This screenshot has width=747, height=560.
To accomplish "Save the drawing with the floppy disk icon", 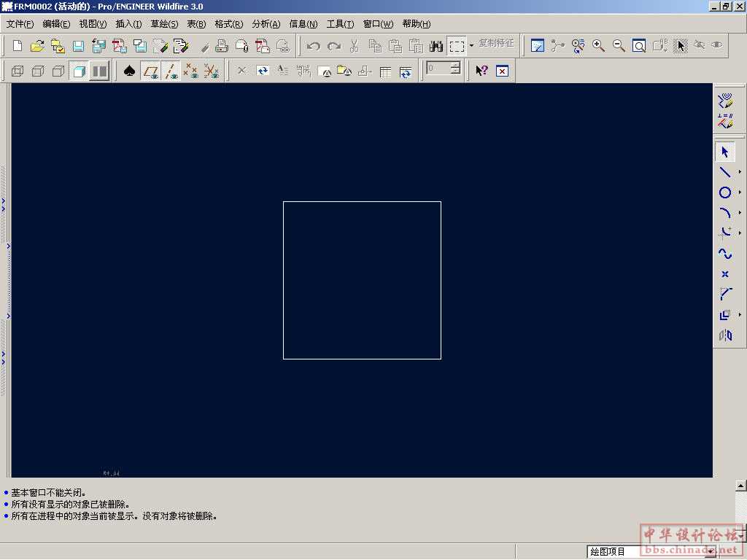I will coord(78,46).
